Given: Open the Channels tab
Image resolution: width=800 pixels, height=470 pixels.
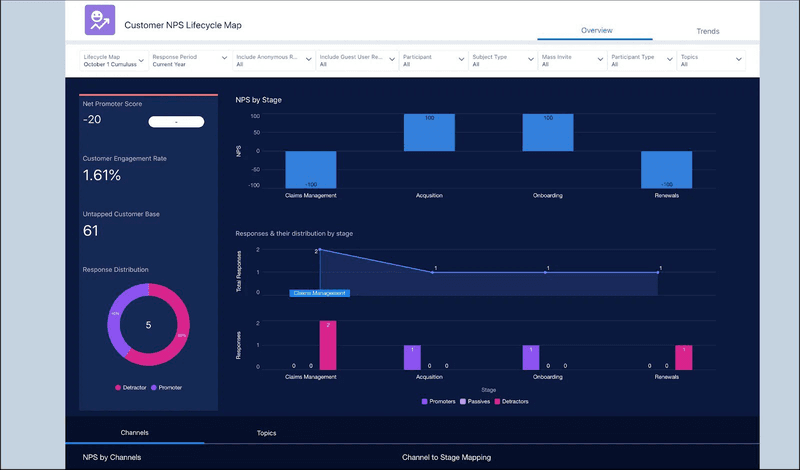Looking at the screenshot, I should (135, 433).
